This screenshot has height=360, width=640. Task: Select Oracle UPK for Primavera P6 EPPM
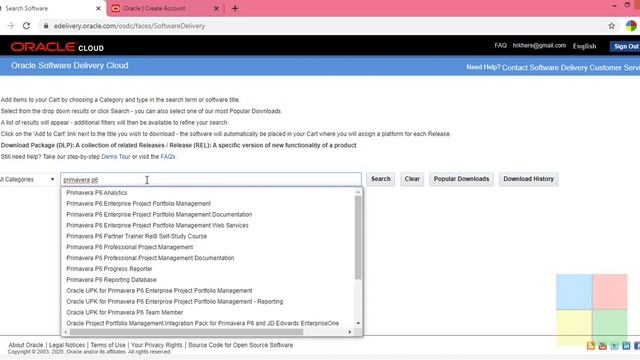pos(159,291)
